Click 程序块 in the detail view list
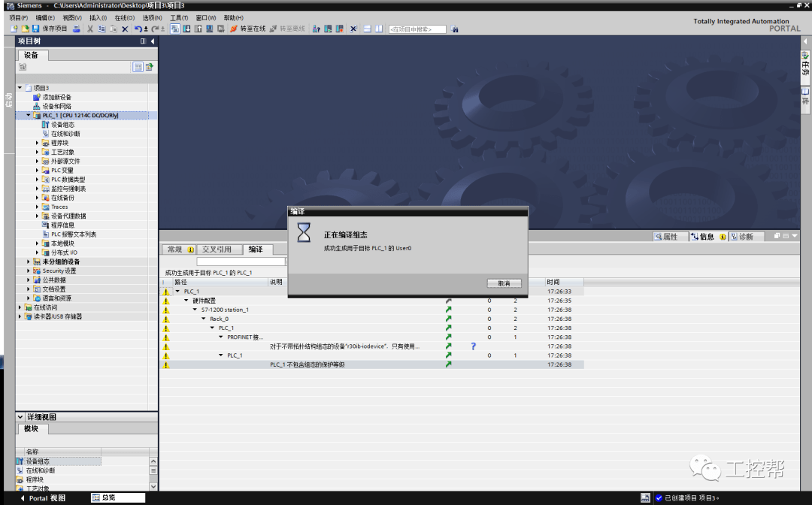812x505 pixels. [x=35, y=479]
